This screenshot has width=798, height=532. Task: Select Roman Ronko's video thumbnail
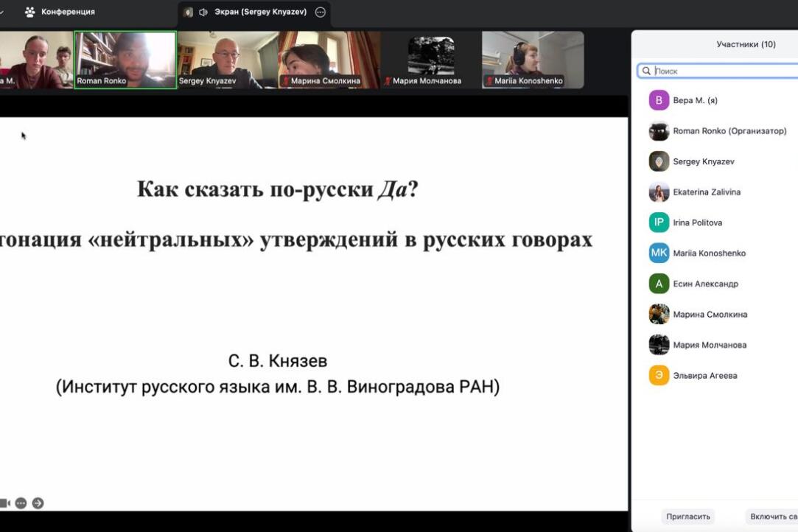click(125, 59)
